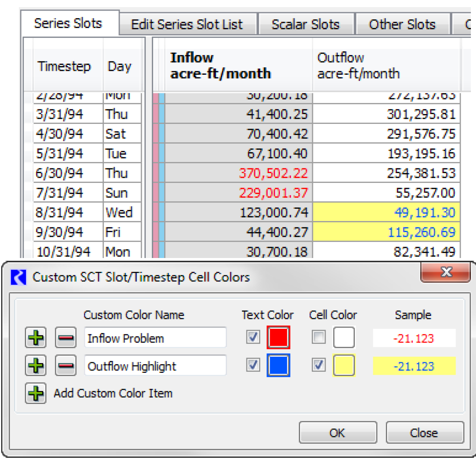This screenshot has height=459, width=476.
Task: Toggle Text Color checkbox for Inflow Problem
Action: tap(253, 337)
